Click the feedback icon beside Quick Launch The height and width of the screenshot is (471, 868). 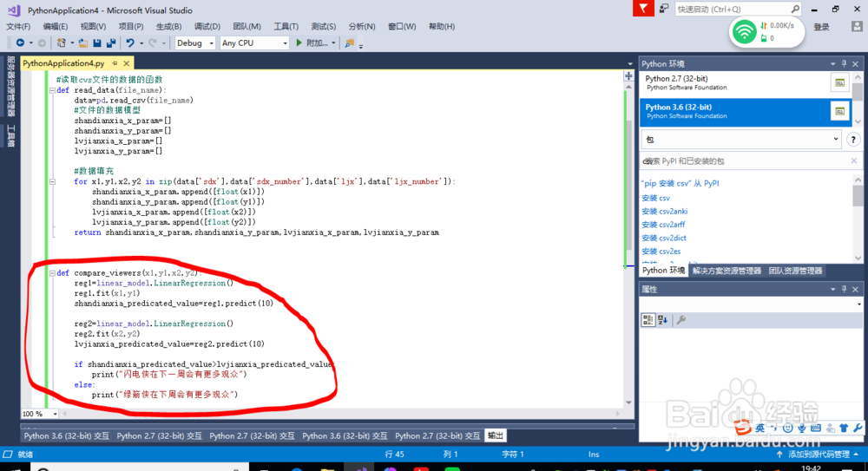(x=663, y=9)
